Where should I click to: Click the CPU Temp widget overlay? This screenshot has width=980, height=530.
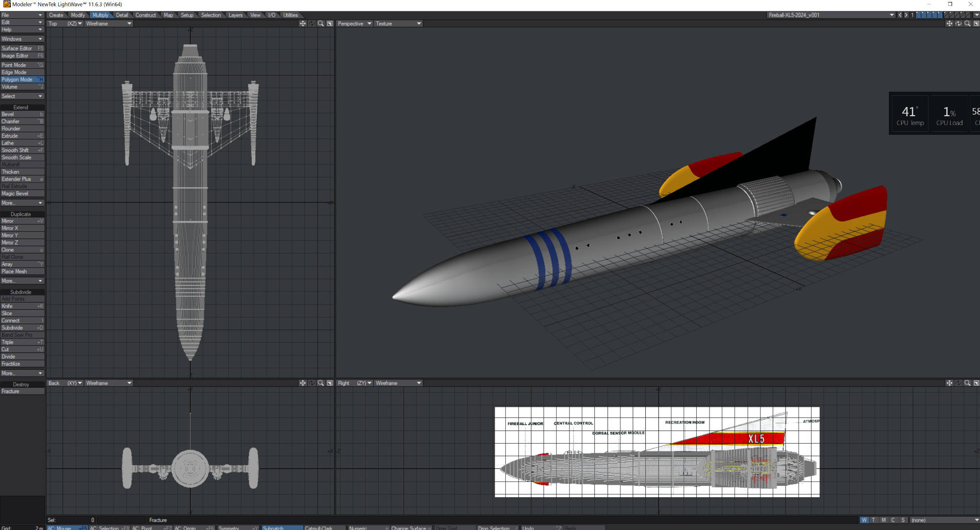[x=909, y=115]
